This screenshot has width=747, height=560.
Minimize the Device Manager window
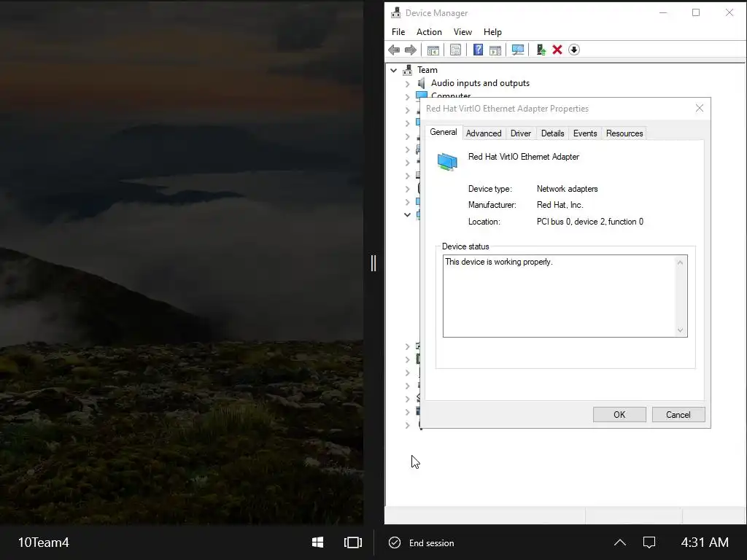pyautogui.click(x=662, y=13)
